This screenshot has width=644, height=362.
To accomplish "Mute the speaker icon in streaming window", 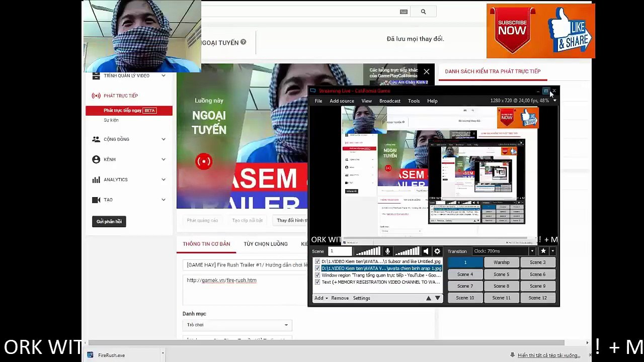I will (x=426, y=251).
